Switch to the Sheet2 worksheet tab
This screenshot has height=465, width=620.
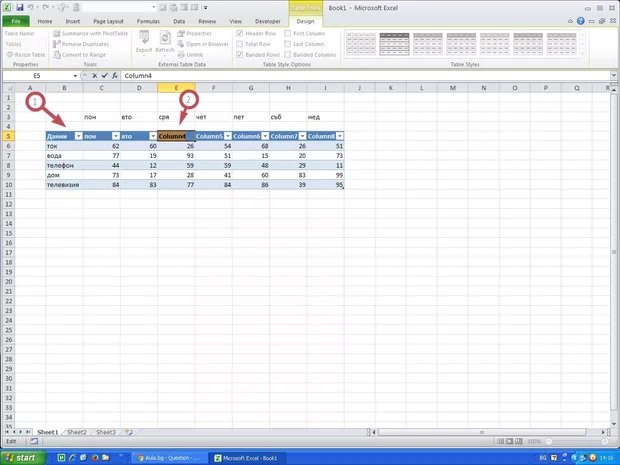(77, 432)
